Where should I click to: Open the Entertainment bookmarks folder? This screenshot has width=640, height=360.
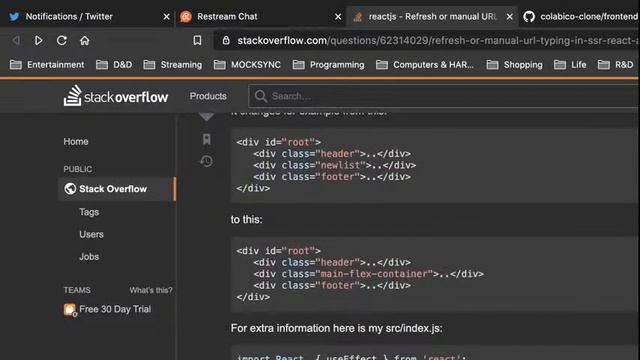[x=47, y=64]
